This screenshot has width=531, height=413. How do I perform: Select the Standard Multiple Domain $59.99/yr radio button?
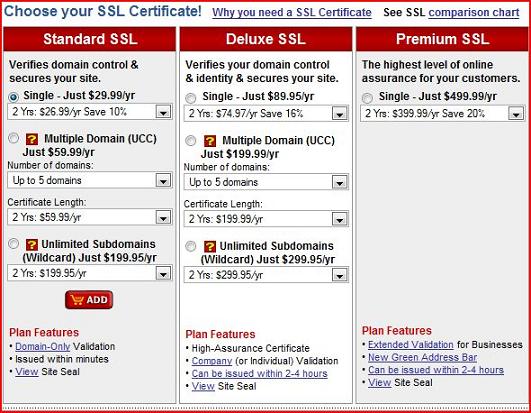coord(13,138)
